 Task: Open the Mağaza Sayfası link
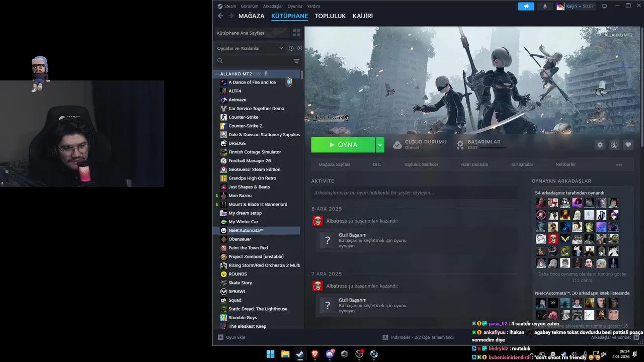(334, 164)
